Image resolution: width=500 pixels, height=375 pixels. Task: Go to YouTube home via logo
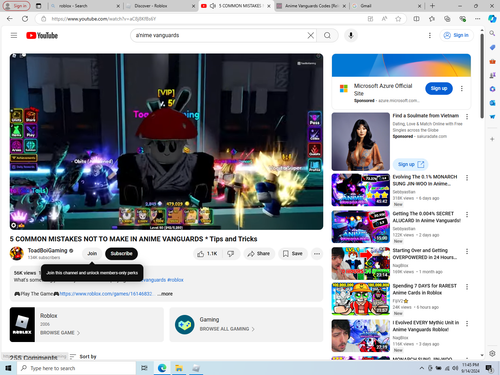(x=42, y=35)
